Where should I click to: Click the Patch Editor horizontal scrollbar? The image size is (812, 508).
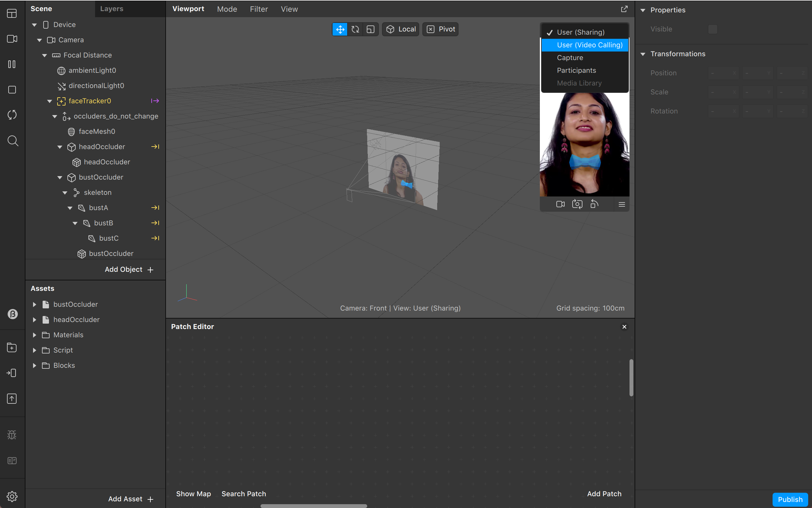point(313,506)
